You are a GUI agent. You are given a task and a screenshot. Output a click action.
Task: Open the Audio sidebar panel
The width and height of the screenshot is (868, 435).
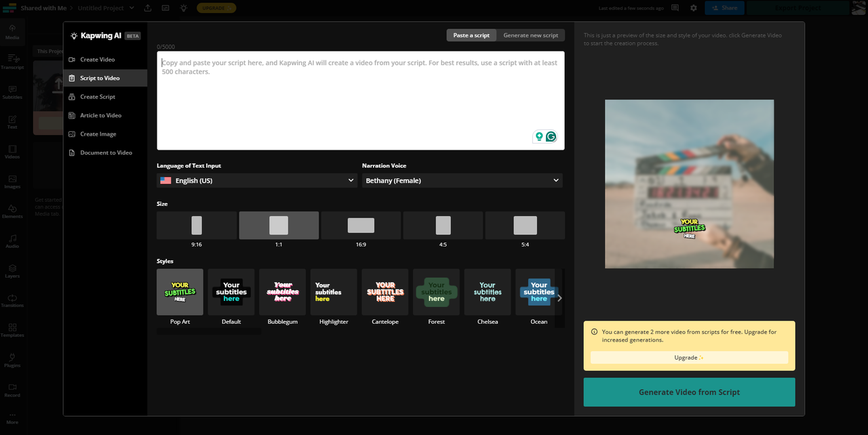pyautogui.click(x=12, y=241)
